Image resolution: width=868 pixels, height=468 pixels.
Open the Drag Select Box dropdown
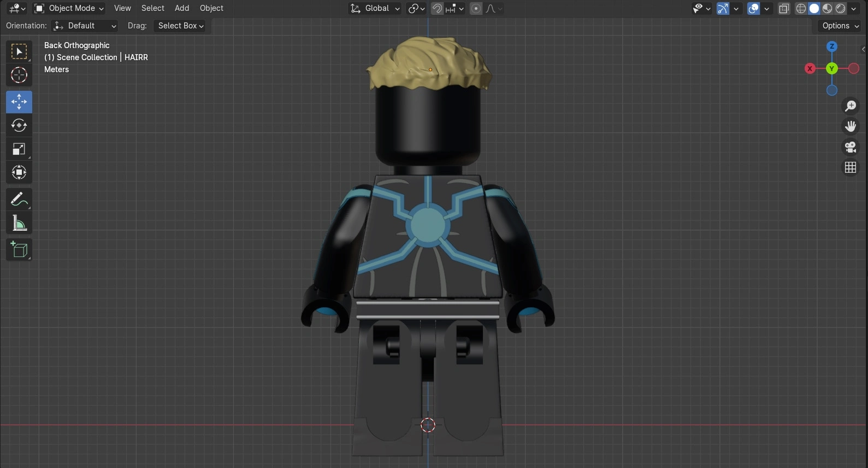point(180,26)
